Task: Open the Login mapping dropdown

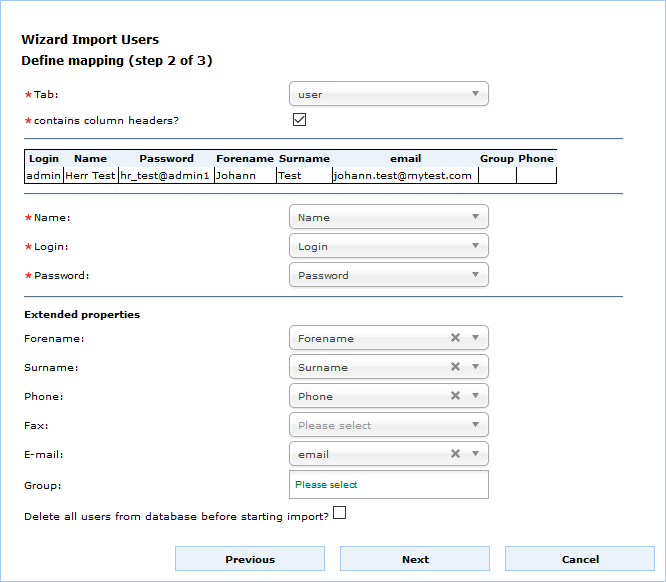Action: point(388,246)
